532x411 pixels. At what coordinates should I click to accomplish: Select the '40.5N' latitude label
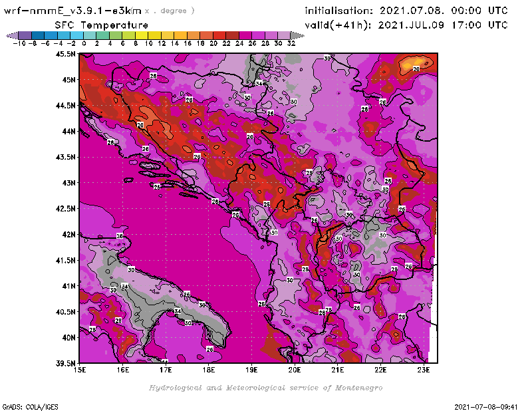(65, 312)
